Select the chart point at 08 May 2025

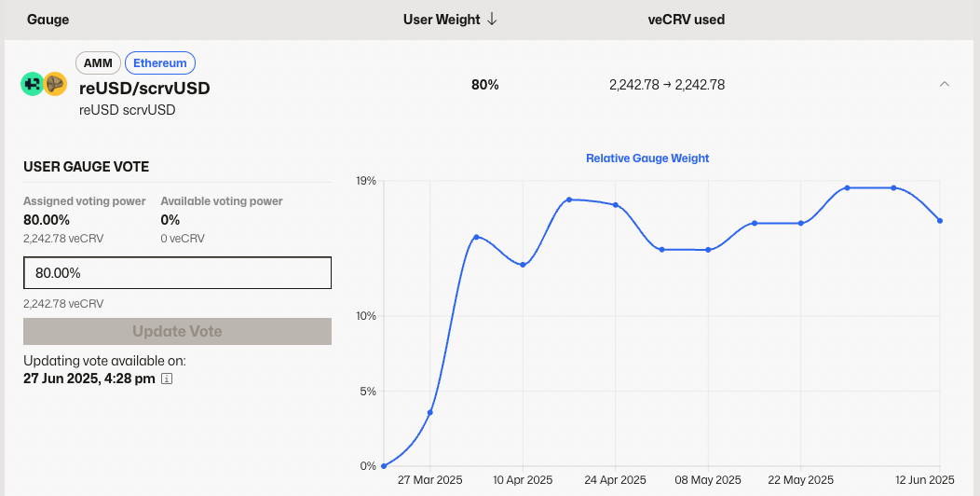click(708, 250)
